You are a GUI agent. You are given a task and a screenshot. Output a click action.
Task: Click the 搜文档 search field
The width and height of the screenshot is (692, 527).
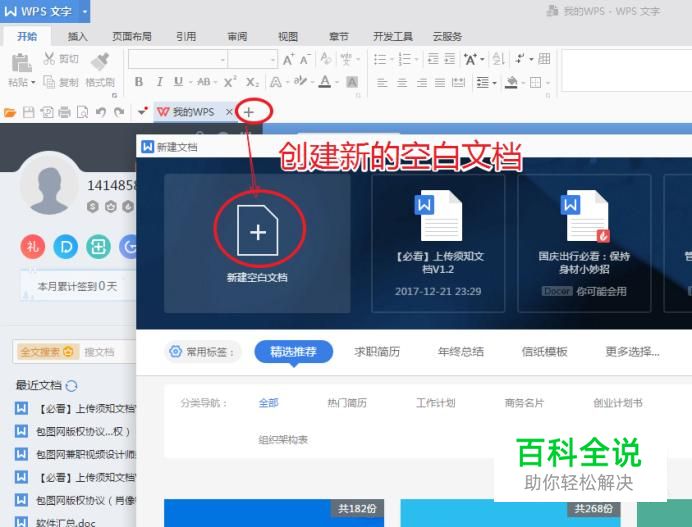tap(108, 352)
